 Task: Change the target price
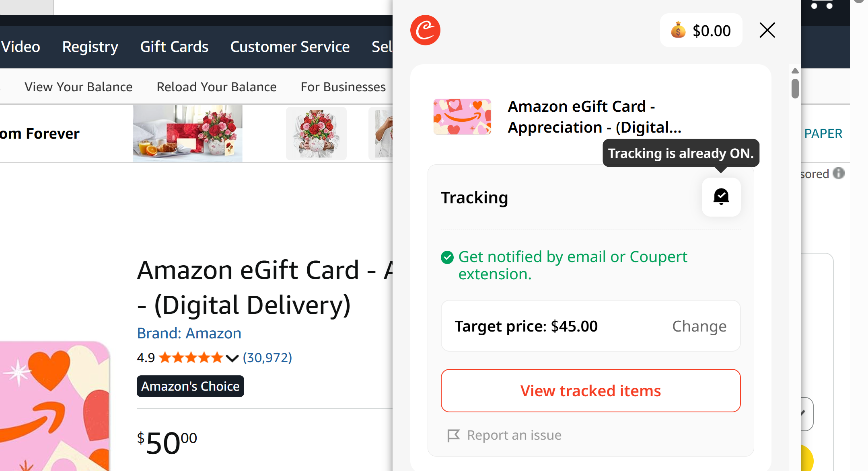pos(699,326)
